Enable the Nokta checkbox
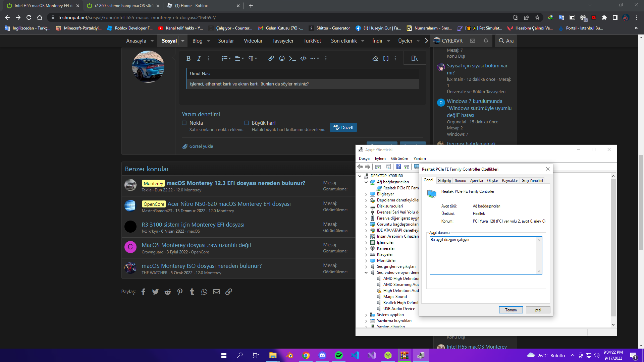Image resolution: width=644 pixels, height=362 pixels. [x=184, y=123]
